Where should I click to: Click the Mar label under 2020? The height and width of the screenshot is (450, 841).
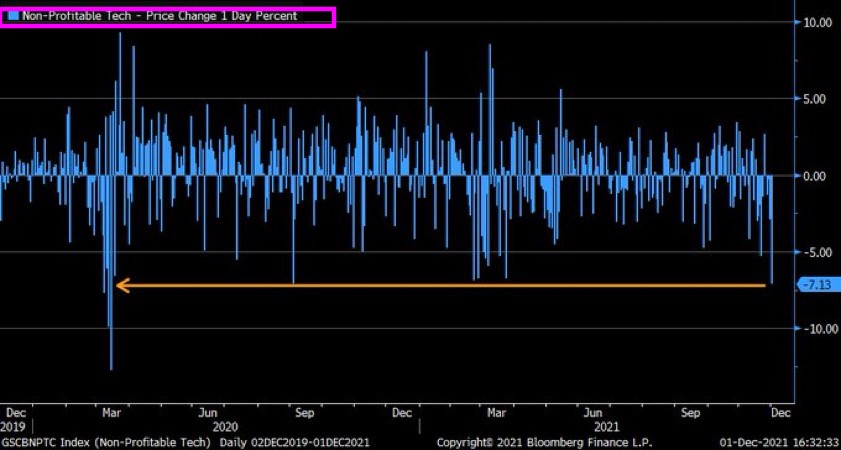pos(111,411)
